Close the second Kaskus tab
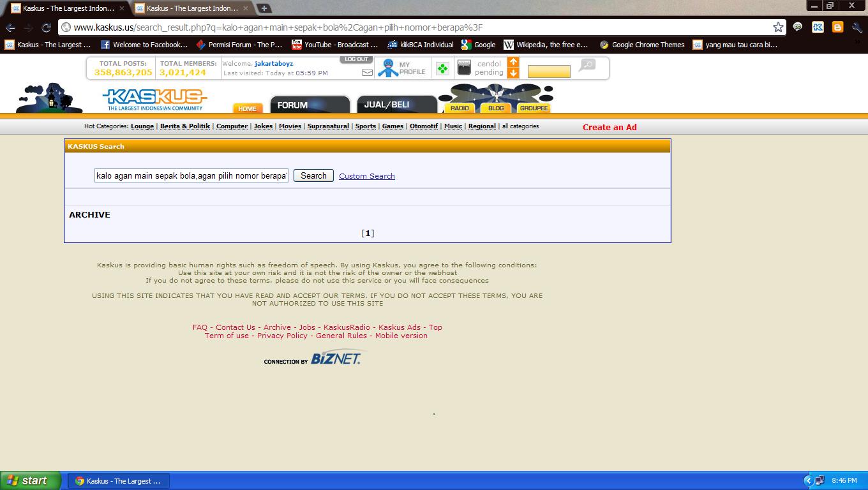 click(x=245, y=8)
